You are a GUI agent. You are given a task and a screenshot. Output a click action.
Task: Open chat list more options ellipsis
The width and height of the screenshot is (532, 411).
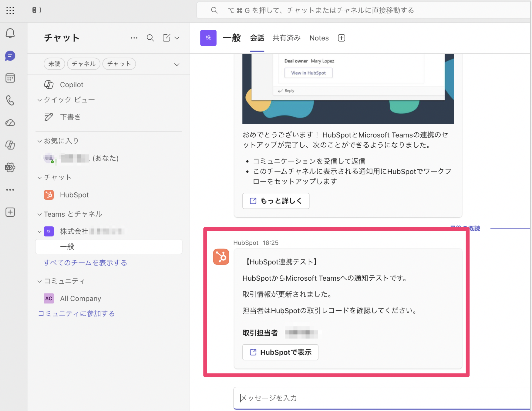coord(134,38)
